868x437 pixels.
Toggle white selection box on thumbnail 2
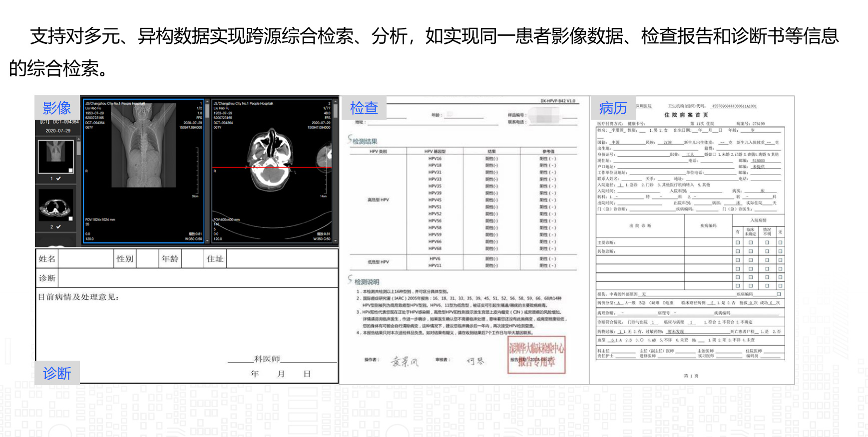tap(70, 218)
